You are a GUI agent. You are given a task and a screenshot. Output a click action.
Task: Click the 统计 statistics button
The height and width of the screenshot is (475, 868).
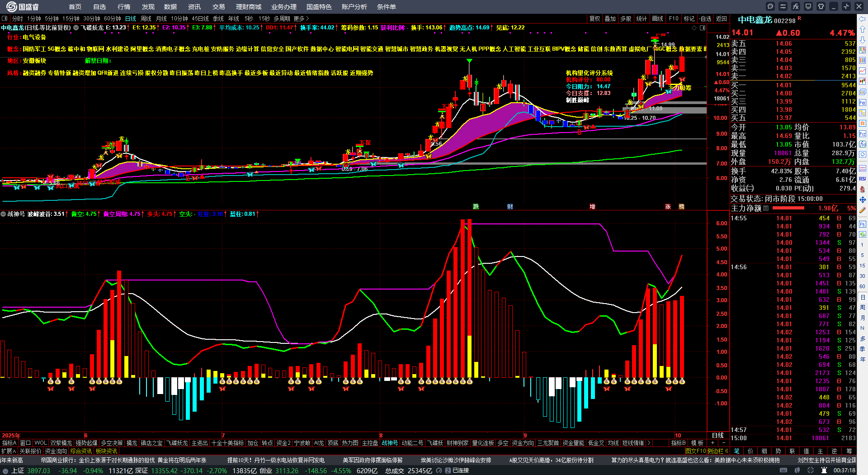642,19
